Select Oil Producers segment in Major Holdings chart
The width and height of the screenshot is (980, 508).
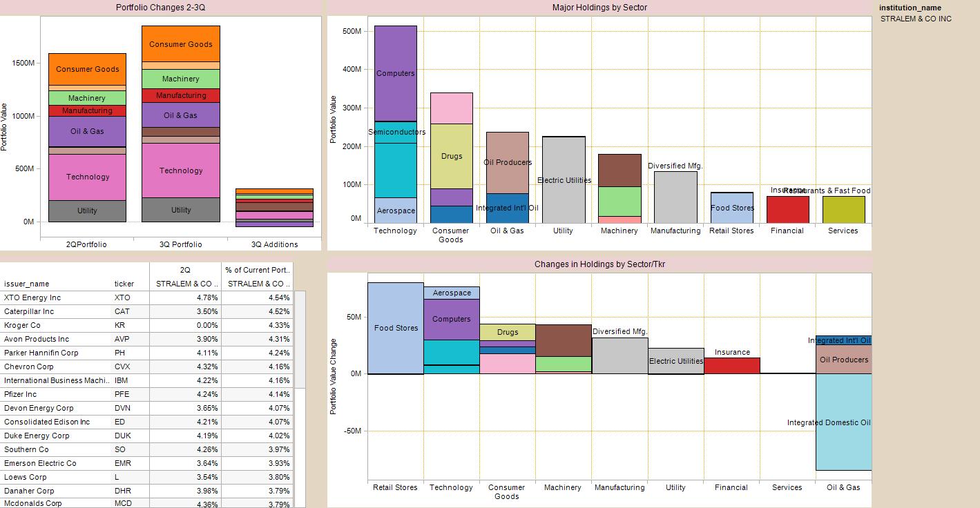click(508, 162)
